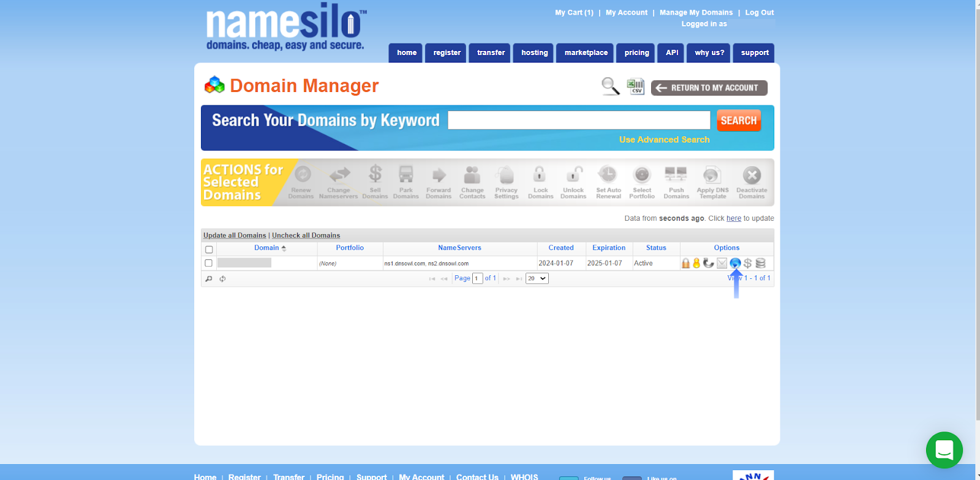Click the grid reload icon in the table footer
Viewport: 980px width, 480px height.
click(223, 279)
